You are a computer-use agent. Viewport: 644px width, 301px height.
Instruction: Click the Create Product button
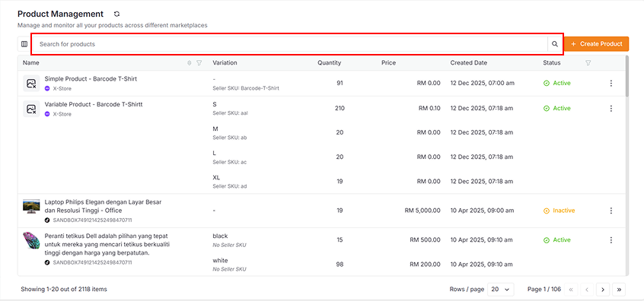(x=596, y=44)
